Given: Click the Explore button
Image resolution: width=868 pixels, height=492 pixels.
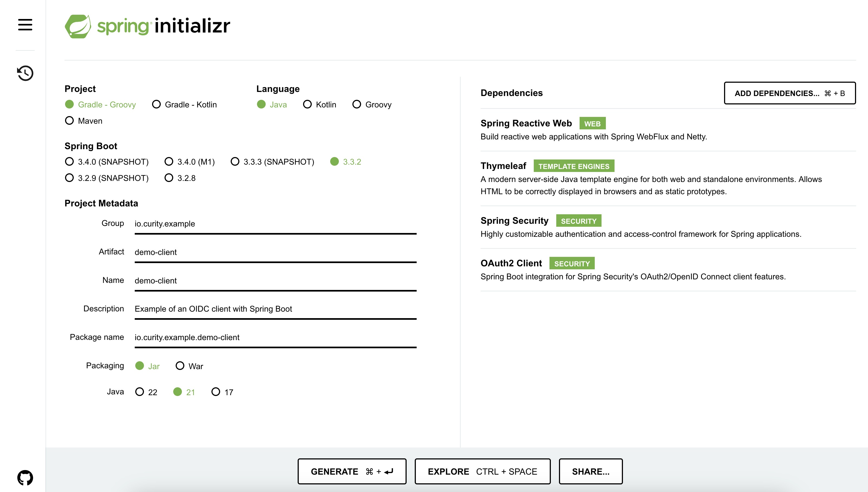Looking at the screenshot, I should coord(482,471).
